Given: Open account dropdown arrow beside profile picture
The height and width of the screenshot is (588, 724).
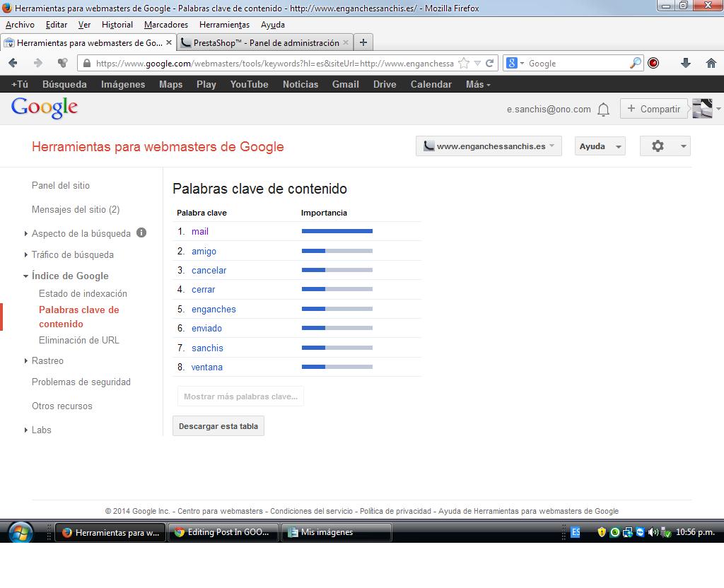Looking at the screenshot, I should pyautogui.click(x=718, y=109).
